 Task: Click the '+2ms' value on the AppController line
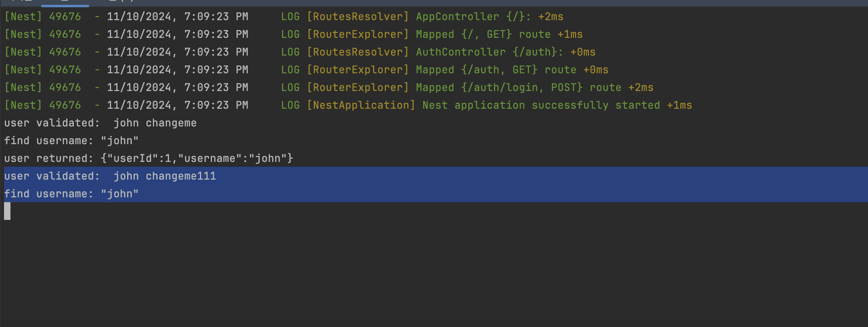[x=551, y=17]
